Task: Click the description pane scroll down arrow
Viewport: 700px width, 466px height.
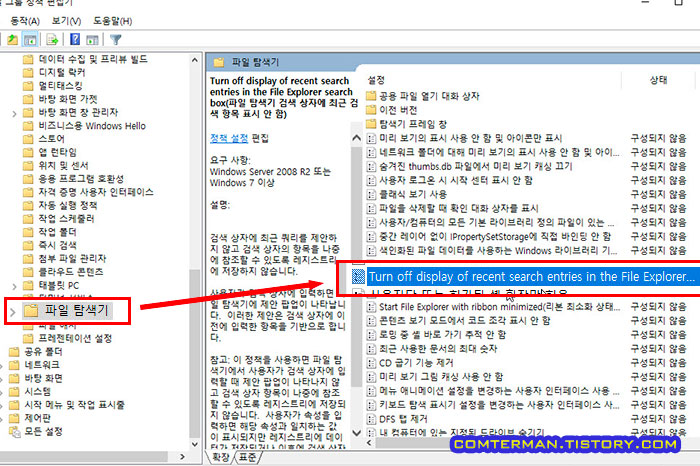Action: click(356, 433)
